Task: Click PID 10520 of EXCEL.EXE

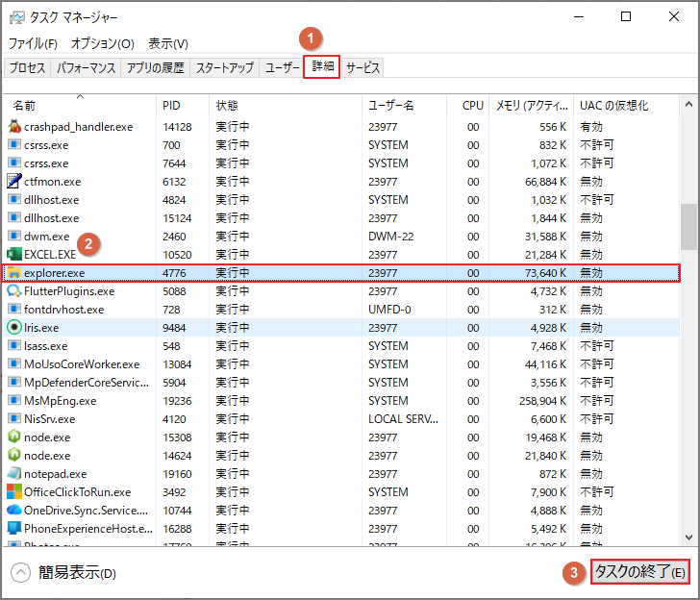Action: (x=177, y=255)
